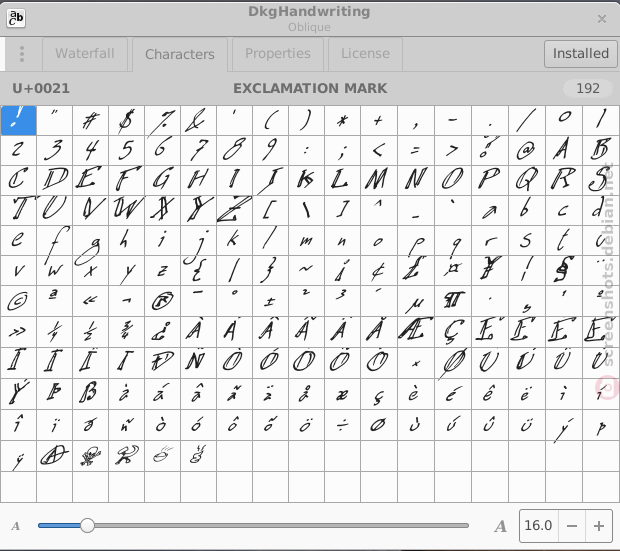The image size is (620, 551).
Task: Select the capital K glyph
Action: click(306, 180)
